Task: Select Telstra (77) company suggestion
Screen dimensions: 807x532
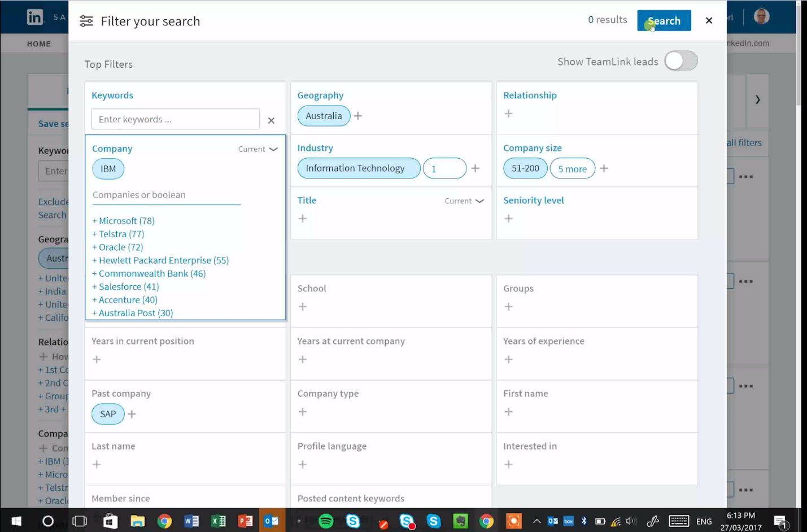Action: click(x=119, y=234)
